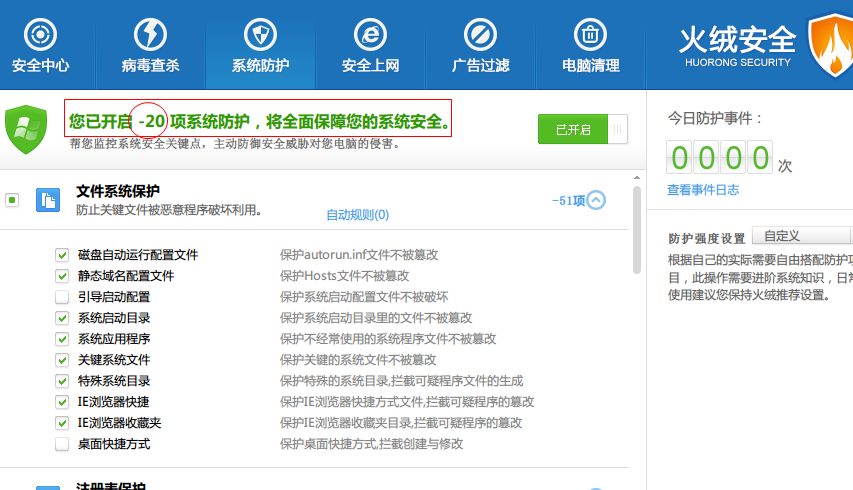Viewport: 853px width, 490px height.
Task: Open the 安全上网 browser icon
Action: 370,35
